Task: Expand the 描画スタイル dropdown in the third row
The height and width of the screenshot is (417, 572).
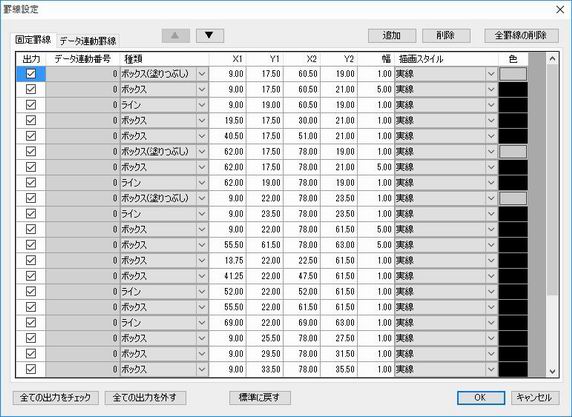Action: point(491,105)
